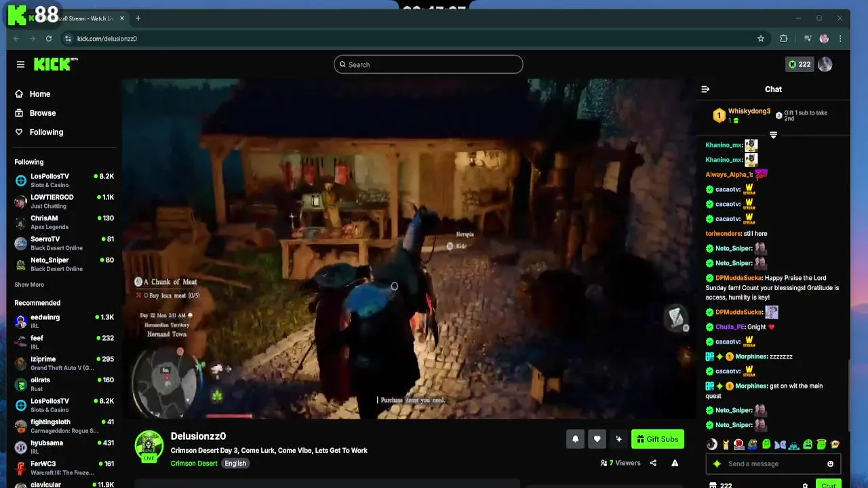Go back in browser
The height and width of the screenshot is (488, 868).
coord(16,39)
